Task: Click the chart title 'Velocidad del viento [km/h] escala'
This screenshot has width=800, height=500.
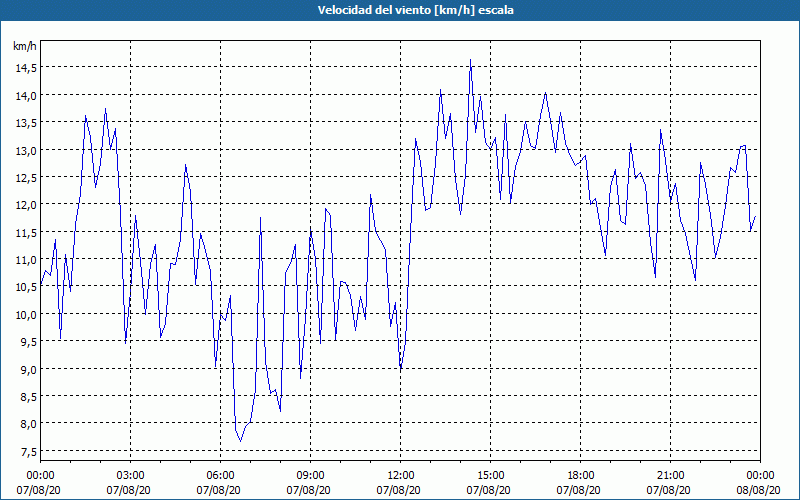Action: pos(415,10)
